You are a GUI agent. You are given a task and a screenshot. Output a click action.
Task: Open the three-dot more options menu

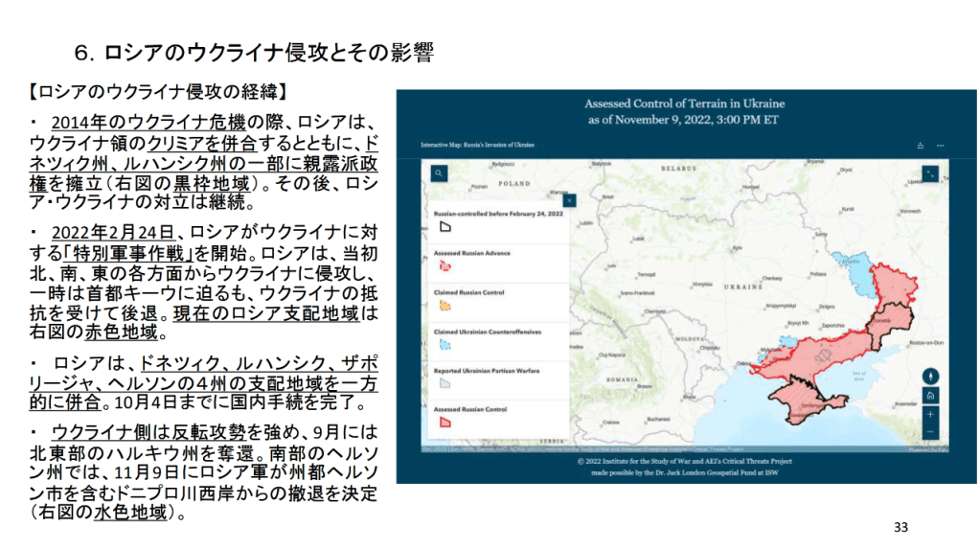click(x=941, y=146)
